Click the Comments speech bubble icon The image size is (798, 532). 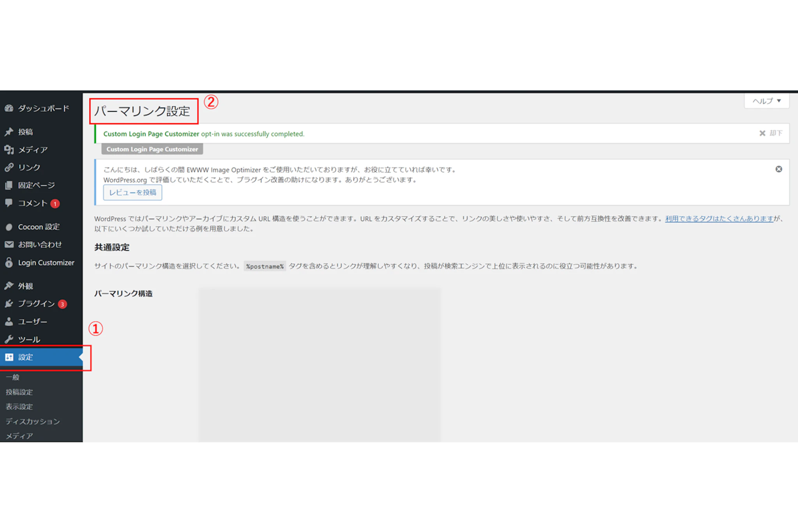click(x=9, y=203)
